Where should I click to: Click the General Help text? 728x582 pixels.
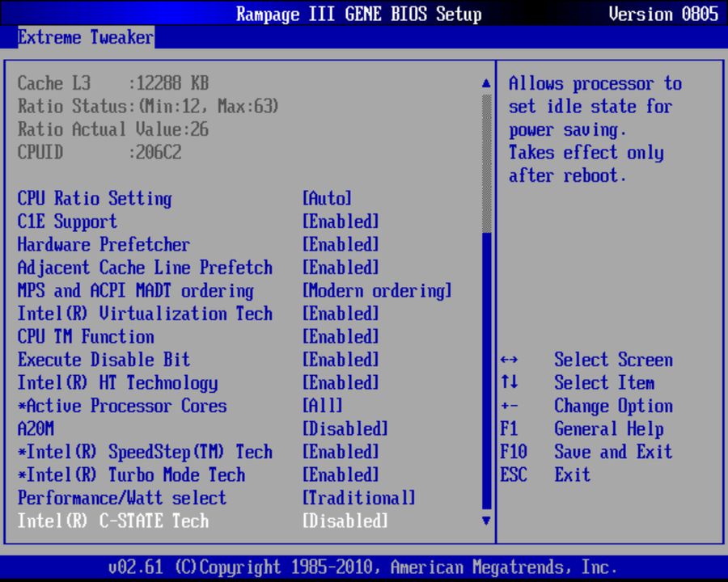(x=609, y=429)
